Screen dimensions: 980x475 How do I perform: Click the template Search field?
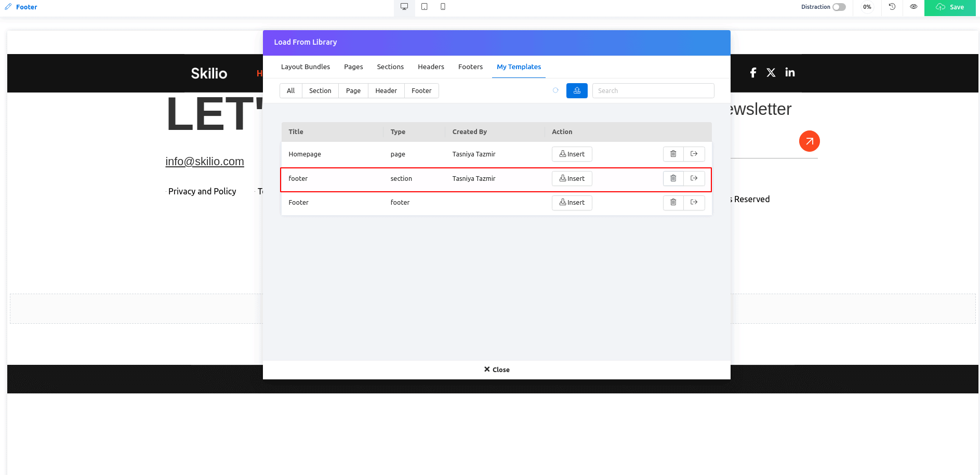653,90
